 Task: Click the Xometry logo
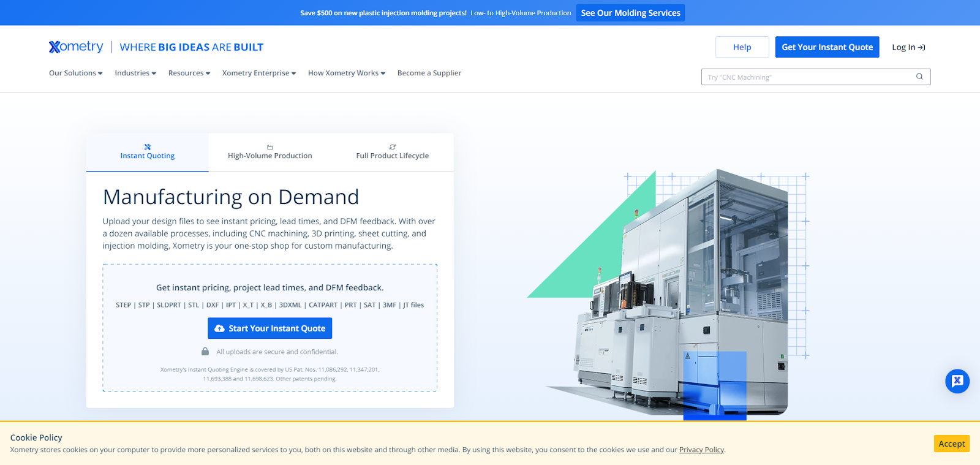(x=76, y=47)
